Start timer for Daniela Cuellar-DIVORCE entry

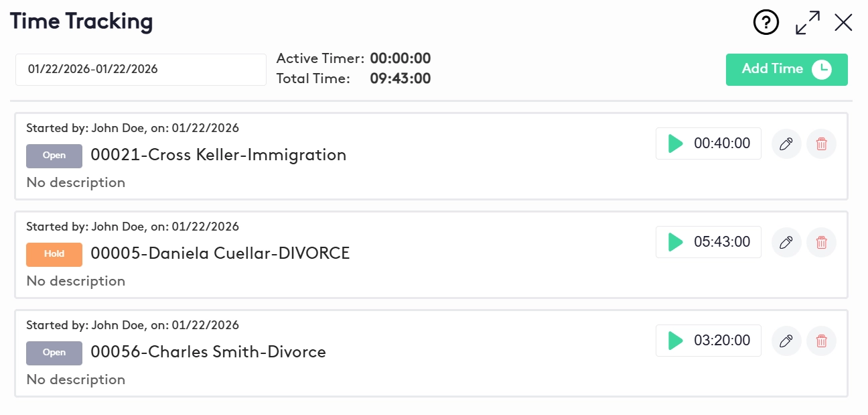[x=676, y=242]
